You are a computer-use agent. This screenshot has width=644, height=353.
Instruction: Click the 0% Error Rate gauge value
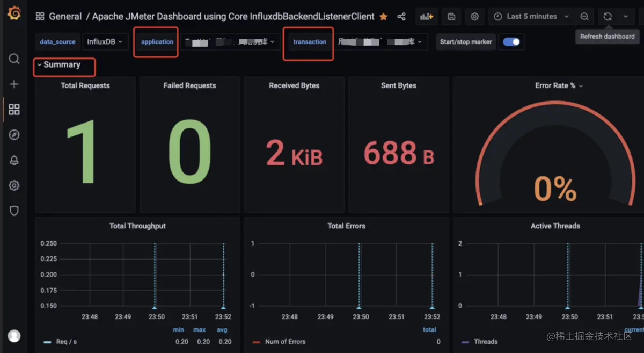click(x=555, y=189)
